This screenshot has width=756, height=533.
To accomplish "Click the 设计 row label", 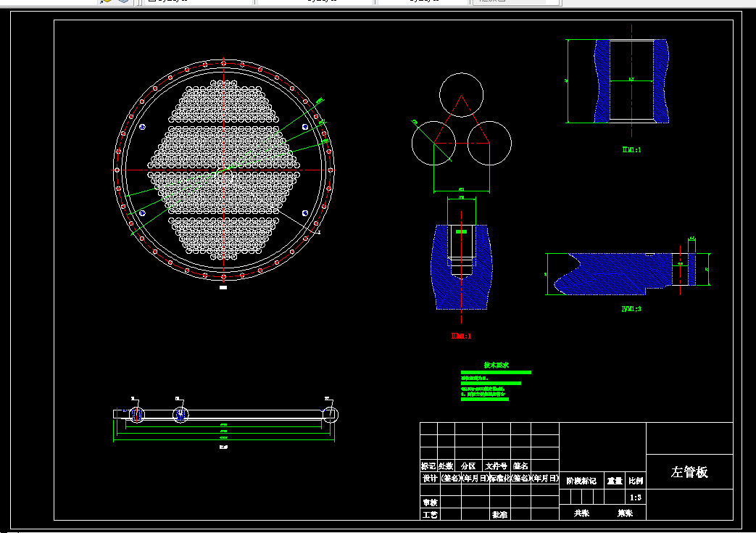I will 430,478.
